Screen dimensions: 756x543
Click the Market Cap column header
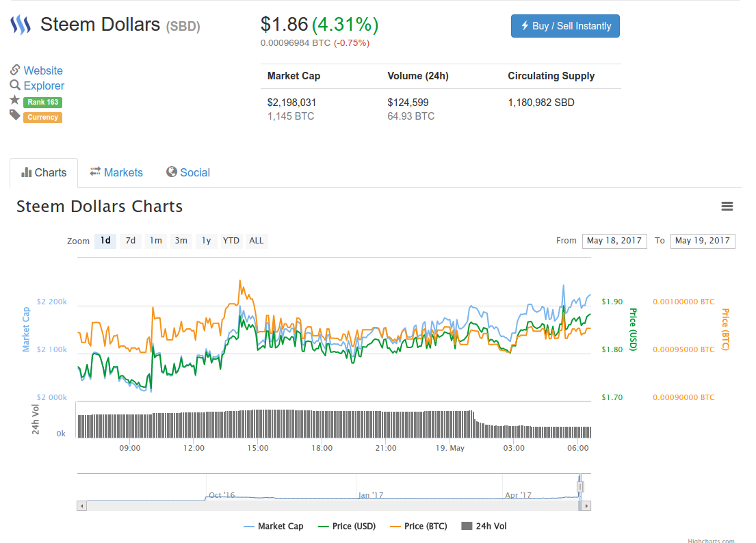coord(294,76)
